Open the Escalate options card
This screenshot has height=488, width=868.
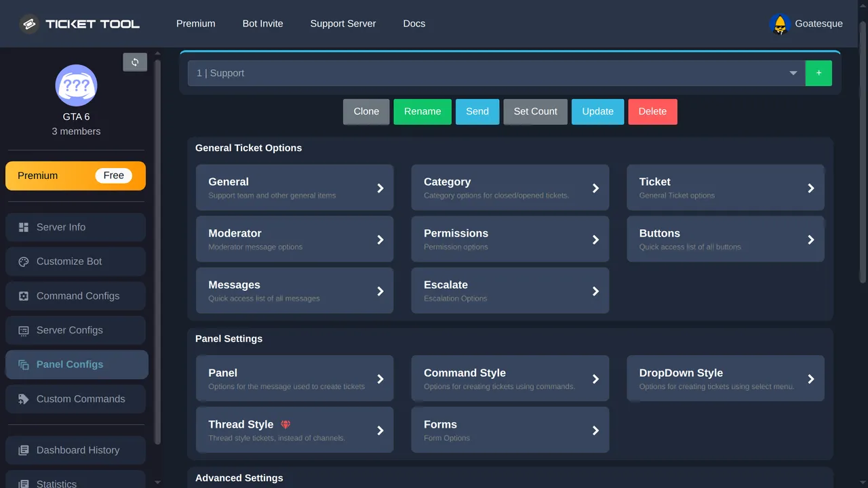[x=510, y=291]
